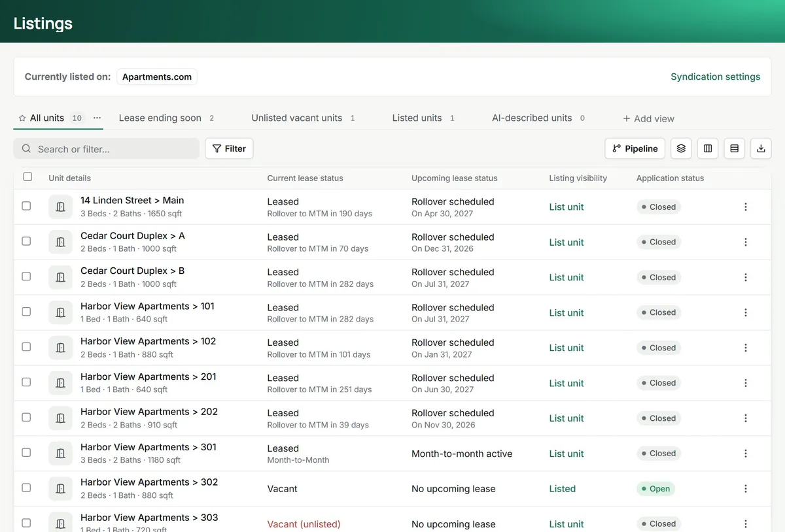Image resolution: width=785 pixels, height=532 pixels.
Task: Open the Lease ending soon view
Action: (166, 118)
